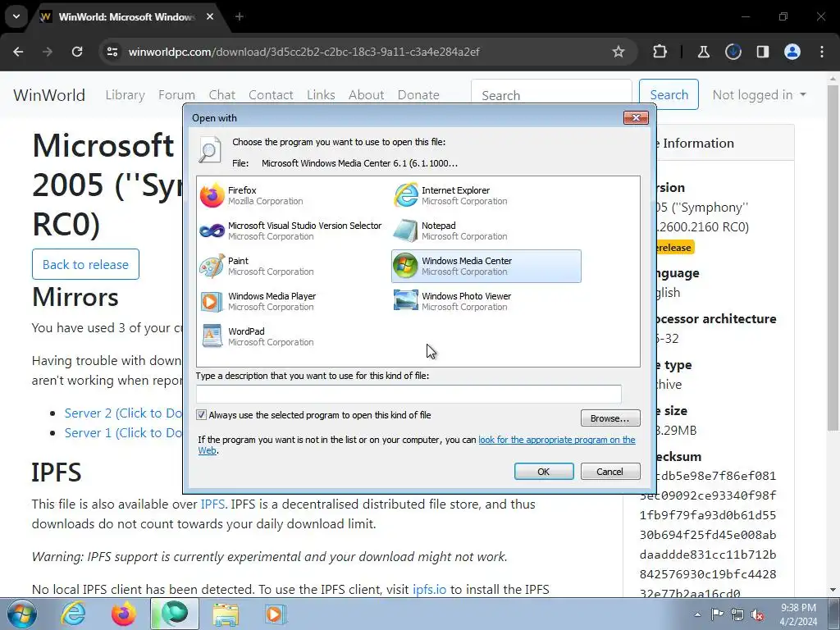Viewport: 840px width, 630px height.
Task: Choose Windows Media Center icon
Action: [x=405, y=266]
